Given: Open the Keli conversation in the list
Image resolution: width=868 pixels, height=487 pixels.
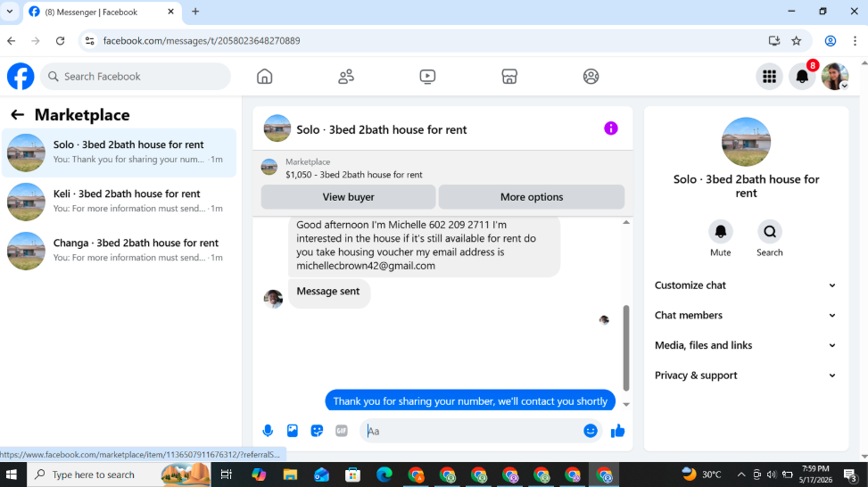Looking at the screenshot, I should click(119, 202).
